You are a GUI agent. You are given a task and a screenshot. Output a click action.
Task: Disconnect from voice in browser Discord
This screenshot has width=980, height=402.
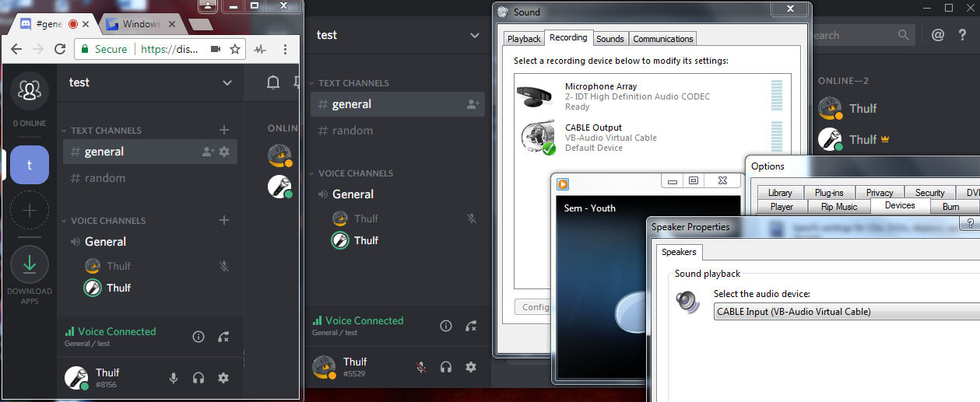(223, 337)
